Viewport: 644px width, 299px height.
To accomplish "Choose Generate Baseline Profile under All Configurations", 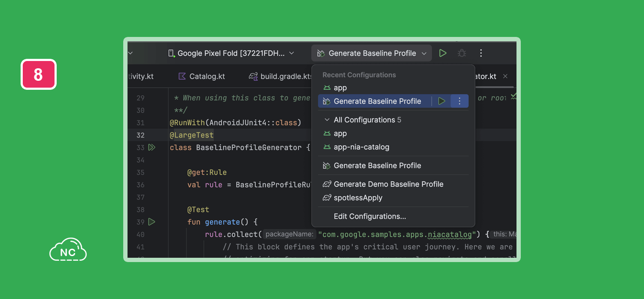I will click(393, 165).
